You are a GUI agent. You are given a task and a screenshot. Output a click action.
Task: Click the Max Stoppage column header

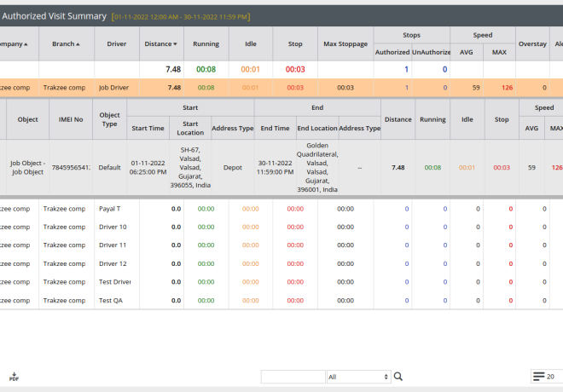tap(345, 44)
